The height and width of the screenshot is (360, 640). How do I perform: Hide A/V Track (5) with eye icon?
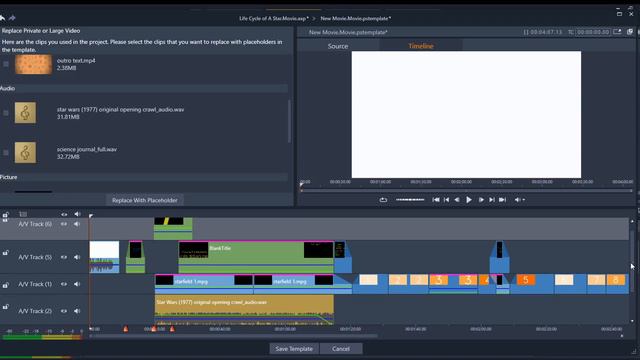click(64, 257)
